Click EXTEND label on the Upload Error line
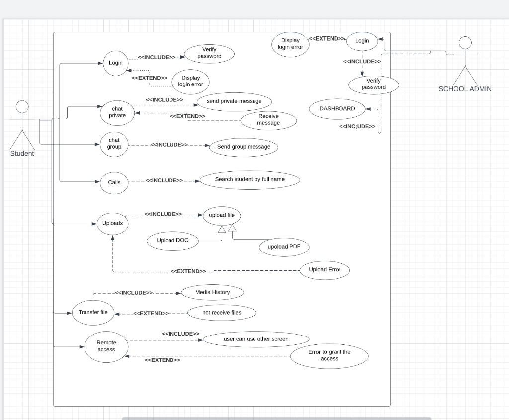Screen dimensions: 509x420 click(188, 272)
